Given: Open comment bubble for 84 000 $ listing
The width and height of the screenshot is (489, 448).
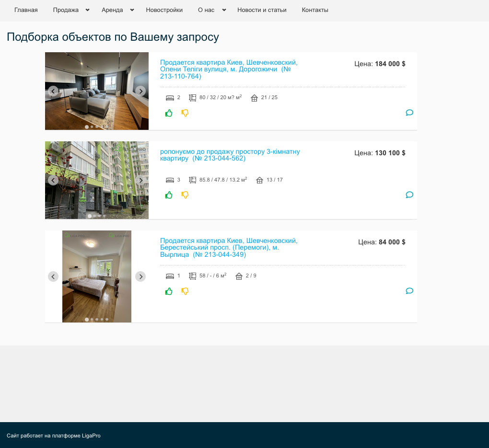Looking at the screenshot, I should point(409,291).
